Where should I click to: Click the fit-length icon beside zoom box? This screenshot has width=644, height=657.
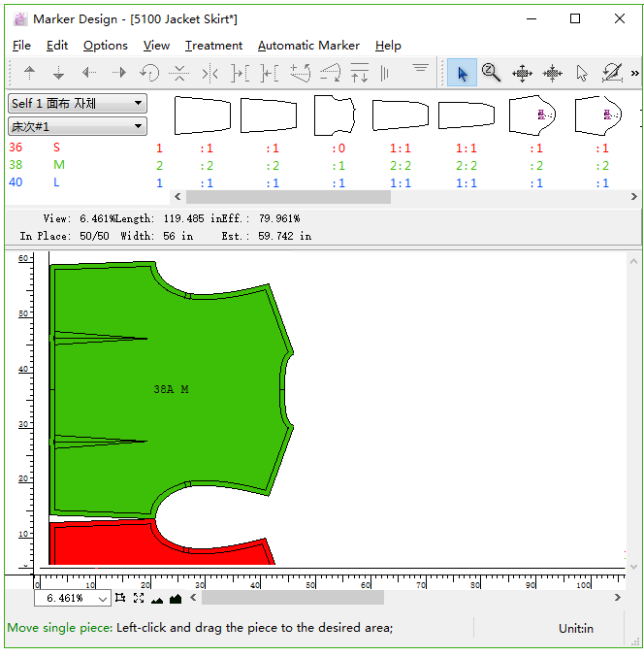click(x=120, y=598)
